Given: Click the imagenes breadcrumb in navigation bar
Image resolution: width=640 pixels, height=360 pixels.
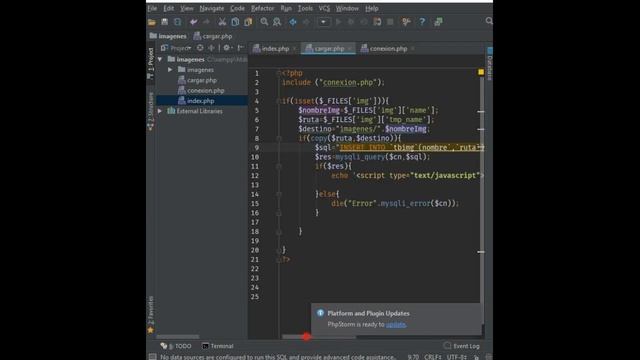Looking at the screenshot, I should (168, 36).
